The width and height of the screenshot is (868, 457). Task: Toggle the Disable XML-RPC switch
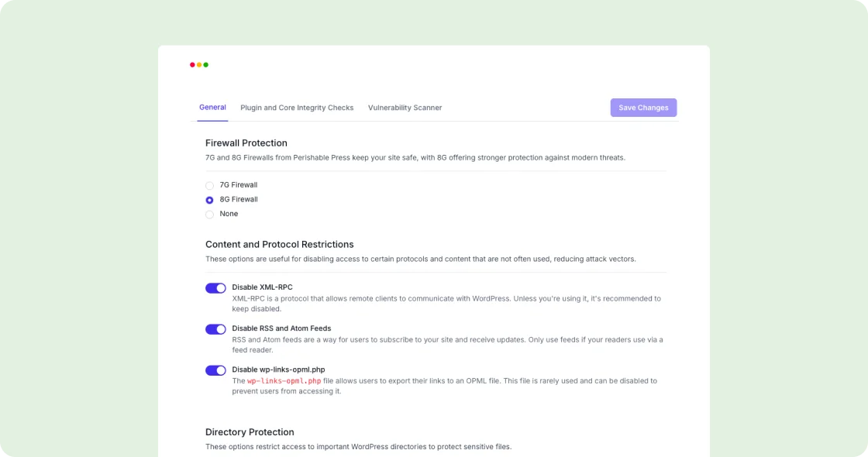click(x=215, y=288)
